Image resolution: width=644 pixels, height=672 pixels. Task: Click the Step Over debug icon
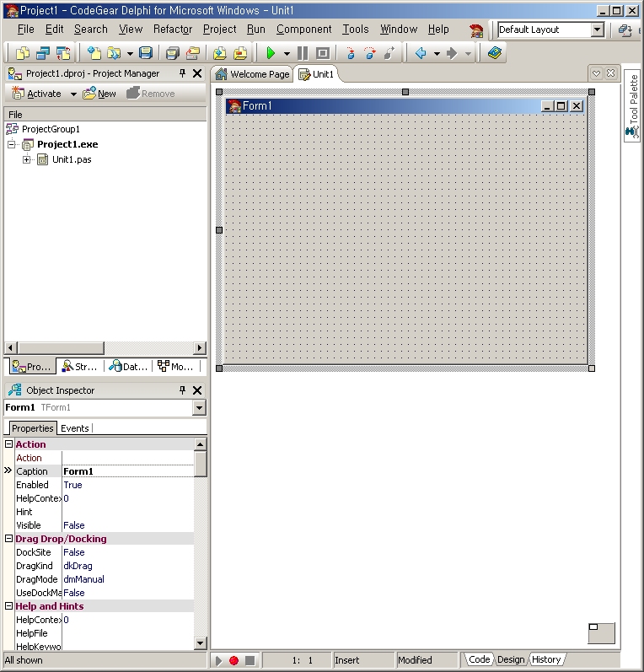click(x=370, y=53)
